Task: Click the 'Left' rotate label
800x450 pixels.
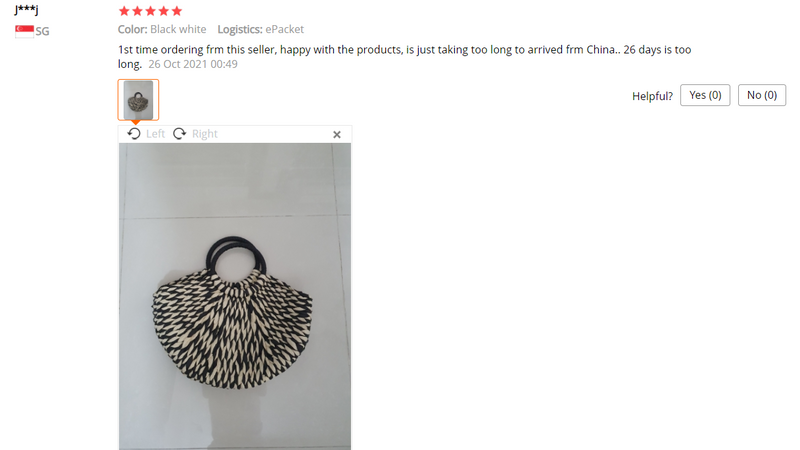Action: point(155,134)
